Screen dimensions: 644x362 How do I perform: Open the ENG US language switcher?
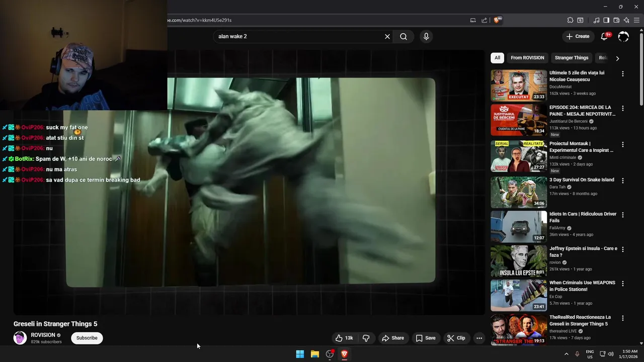pos(590,354)
